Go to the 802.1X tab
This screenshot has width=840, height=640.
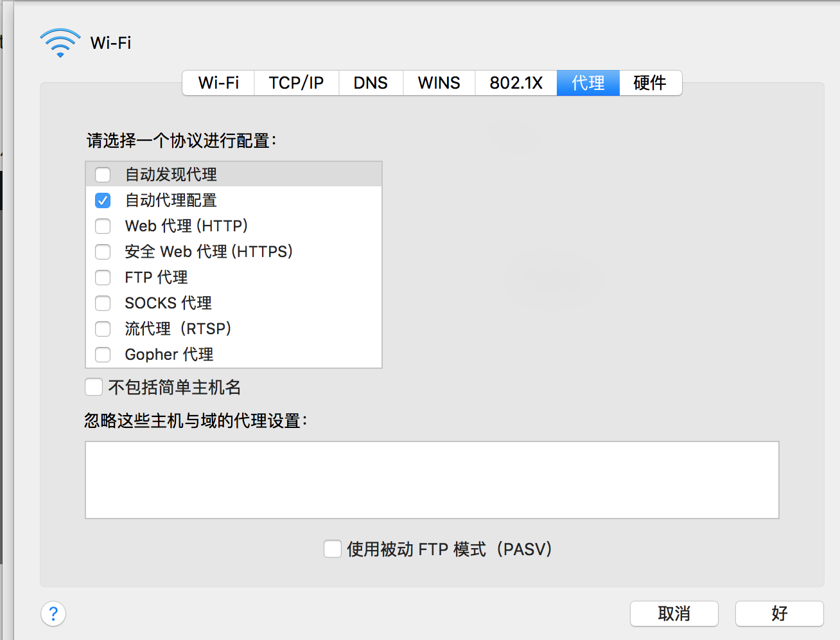click(x=516, y=83)
